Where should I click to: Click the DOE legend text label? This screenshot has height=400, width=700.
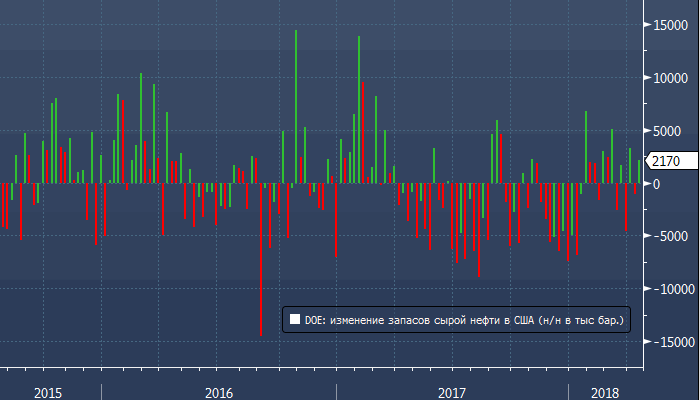[x=464, y=320]
